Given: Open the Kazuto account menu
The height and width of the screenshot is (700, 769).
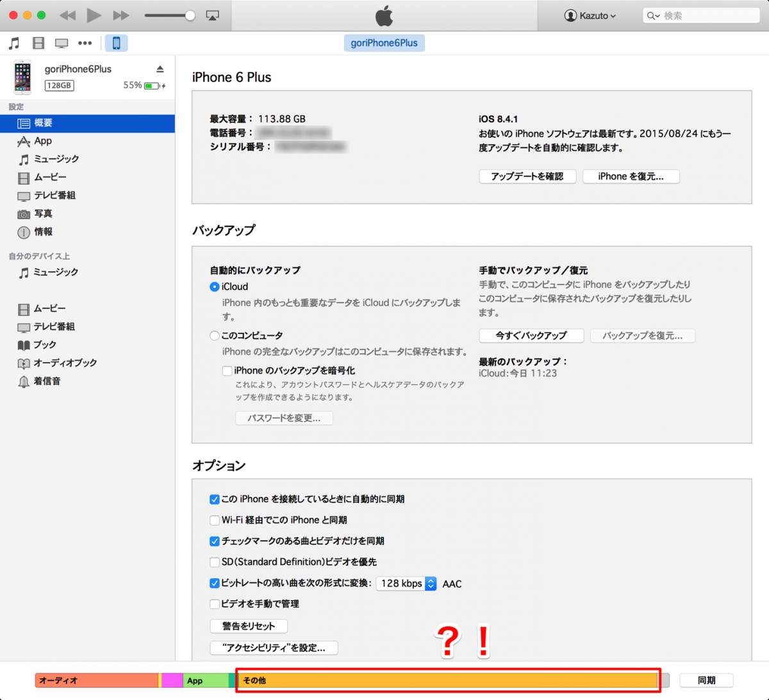Looking at the screenshot, I should coord(590,15).
